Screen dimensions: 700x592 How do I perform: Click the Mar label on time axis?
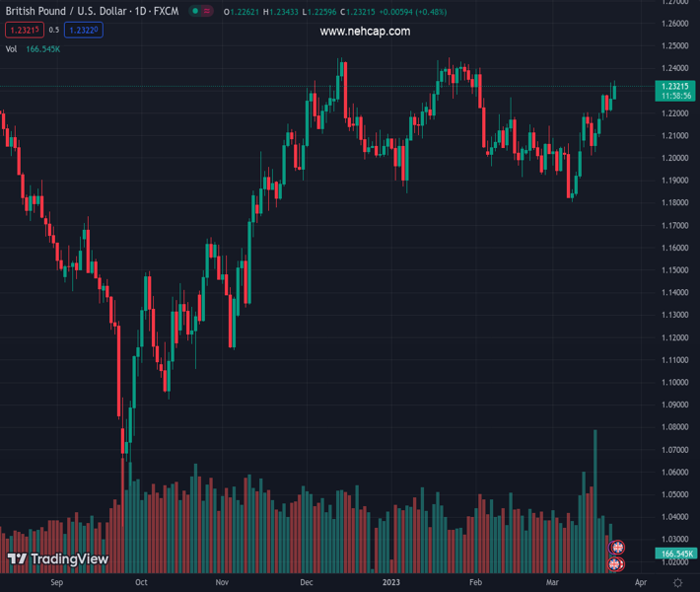coord(552,582)
